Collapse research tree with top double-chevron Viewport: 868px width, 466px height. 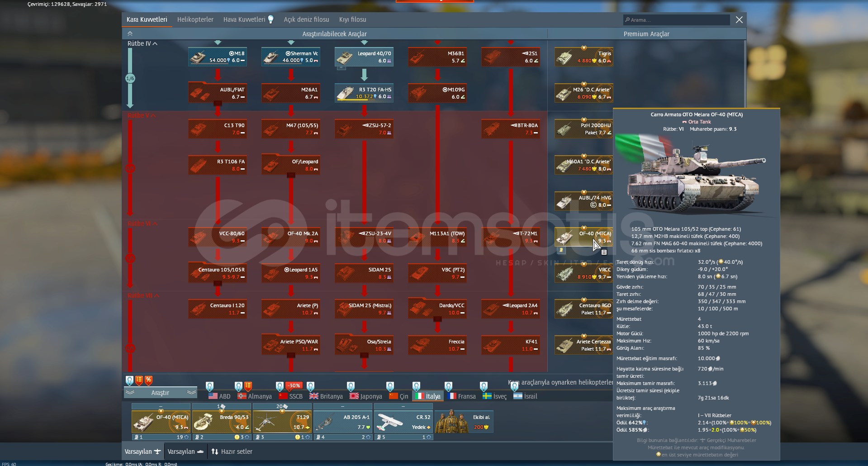[x=130, y=33]
